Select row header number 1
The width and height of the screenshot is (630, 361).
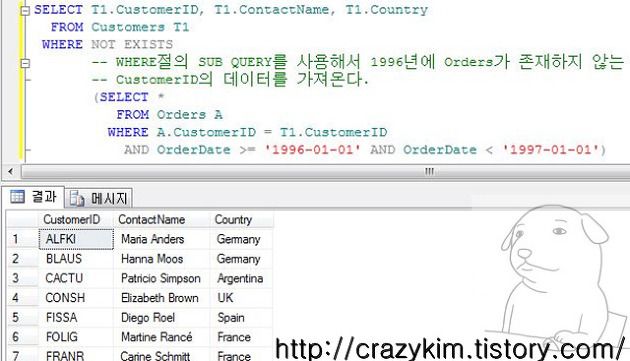tap(23, 239)
